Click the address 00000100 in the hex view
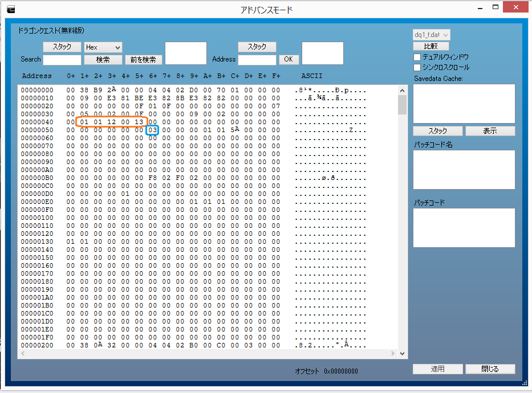Viewport: 532px width, 393px height. coord(37,218)
